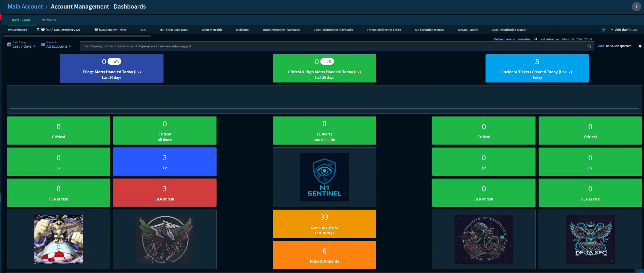This screenshot has height=273, width=644.
Task: Switch to the REPORTS tab
Action: [x=49, y=20]
